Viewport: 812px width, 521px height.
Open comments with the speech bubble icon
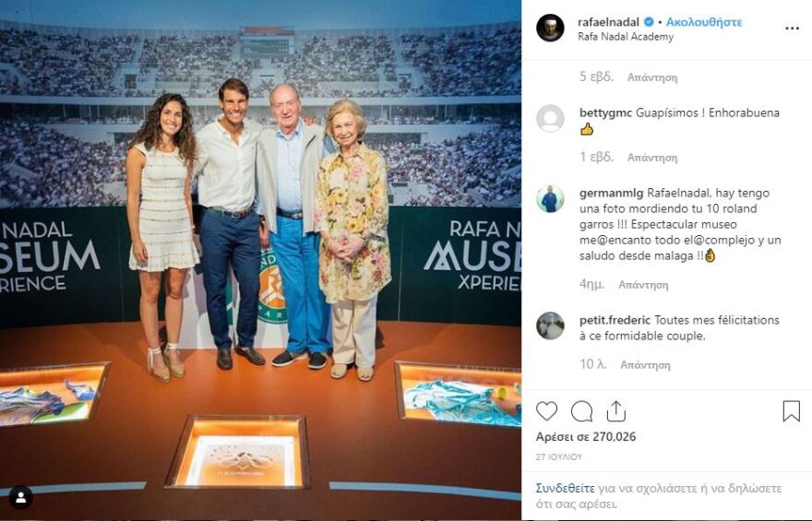(581, 412)
